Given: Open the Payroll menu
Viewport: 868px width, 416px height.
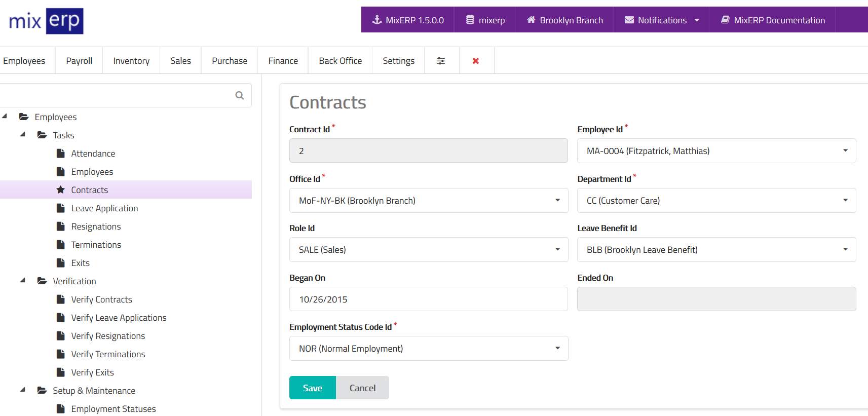Looking at the screenshot, I should pos(79,61).
